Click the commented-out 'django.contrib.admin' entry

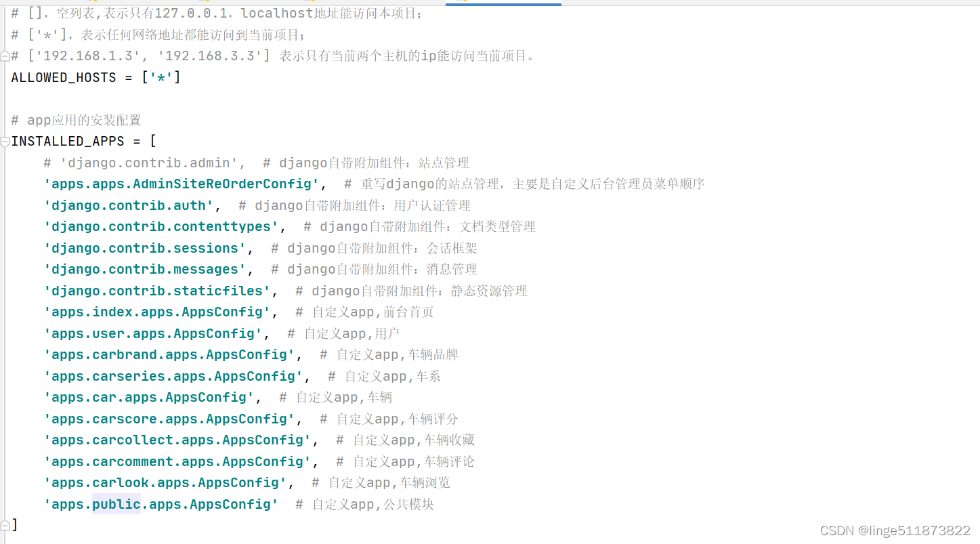pyautogui.click(x=144, y=163)
